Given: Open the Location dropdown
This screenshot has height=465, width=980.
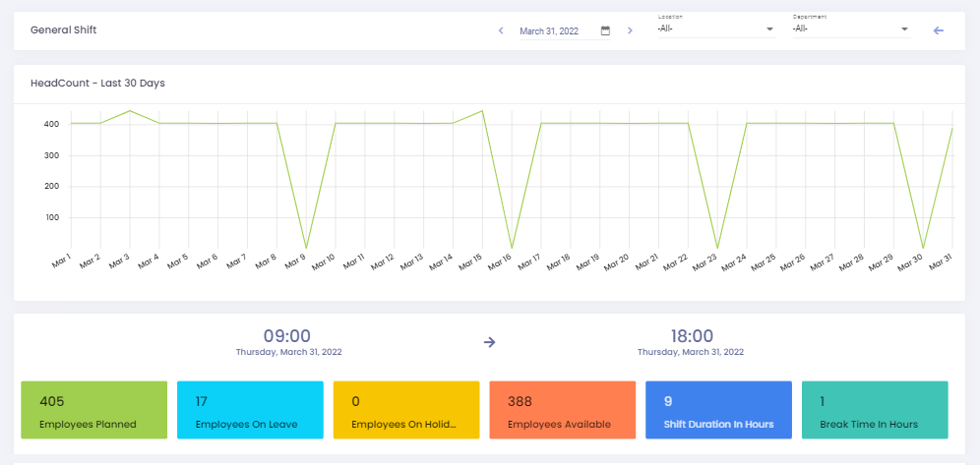Looking at the screenshot, I should click(717, 29).
